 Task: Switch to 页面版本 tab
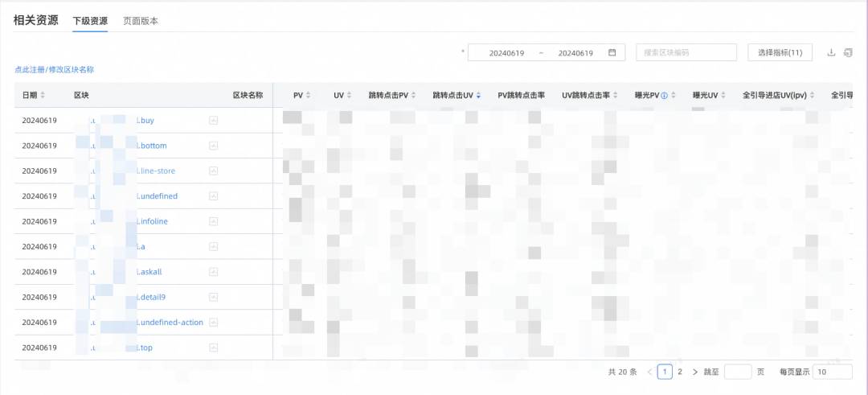(141, 21)
